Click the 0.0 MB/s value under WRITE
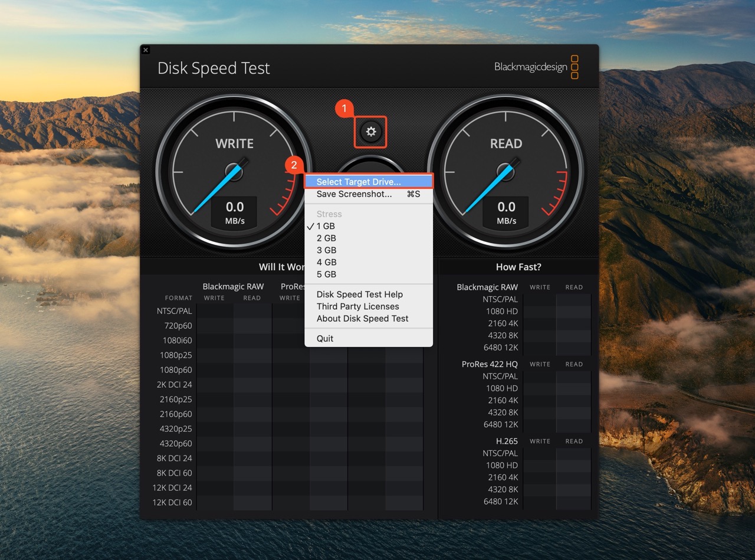755x560 pixels. pos(235,212)
